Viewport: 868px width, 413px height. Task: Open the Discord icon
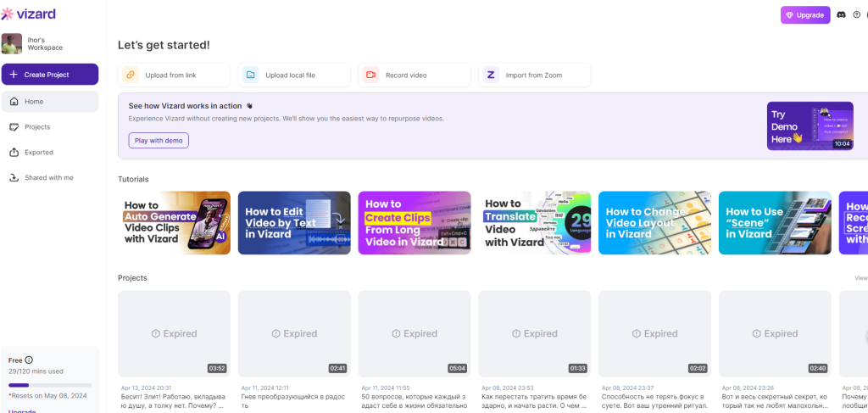[x=842, y=15]
